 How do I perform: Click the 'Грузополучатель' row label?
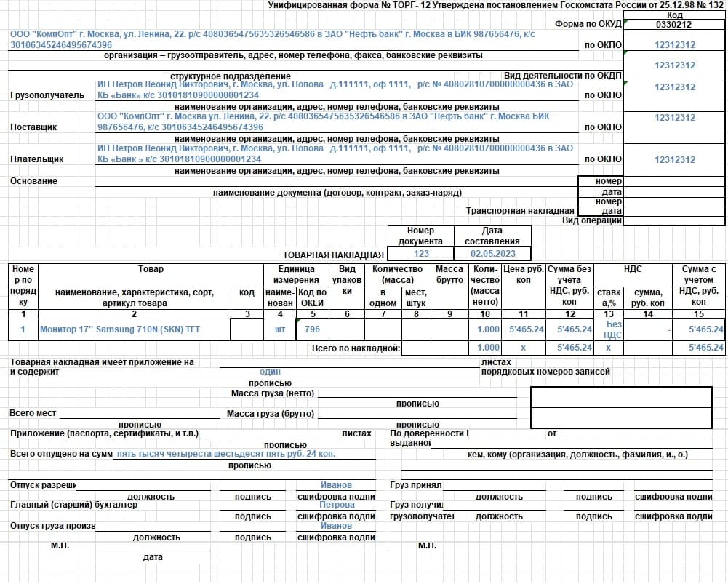coord(47,95)
